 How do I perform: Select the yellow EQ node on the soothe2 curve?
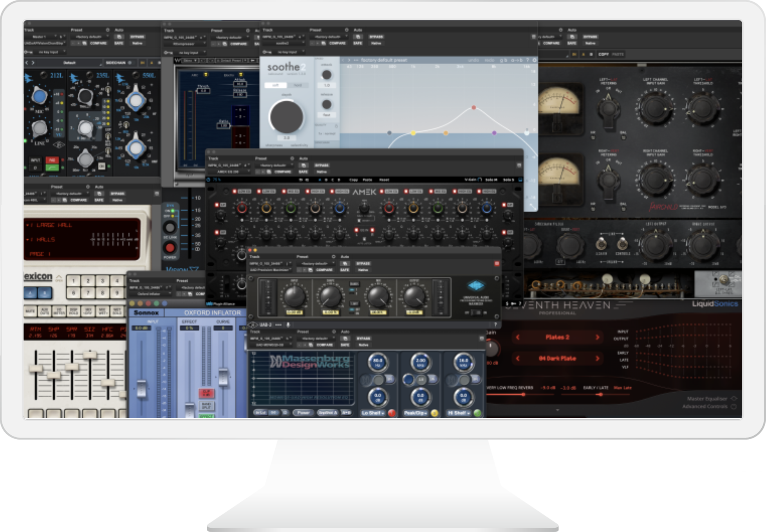click(x=413, y=133)
